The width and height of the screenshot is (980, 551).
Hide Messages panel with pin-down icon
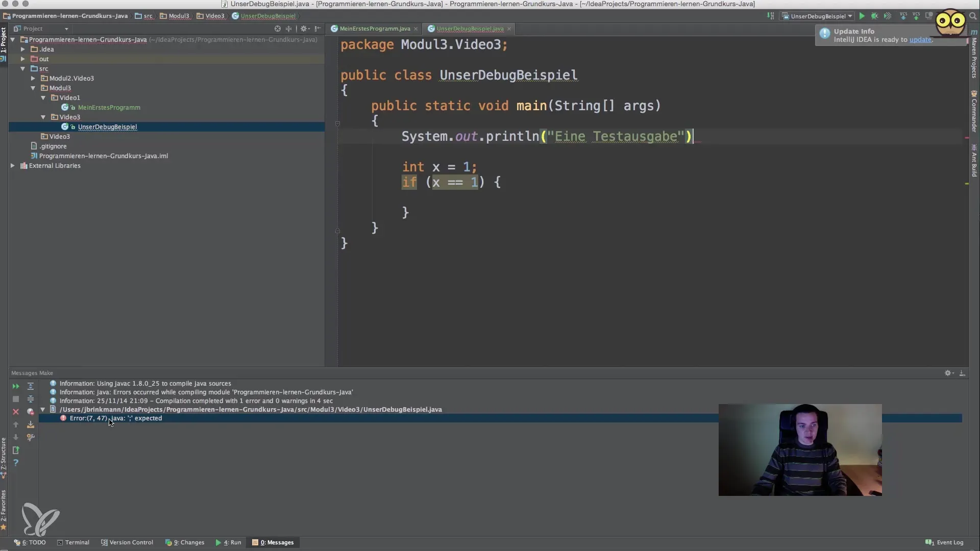(962, 373)
